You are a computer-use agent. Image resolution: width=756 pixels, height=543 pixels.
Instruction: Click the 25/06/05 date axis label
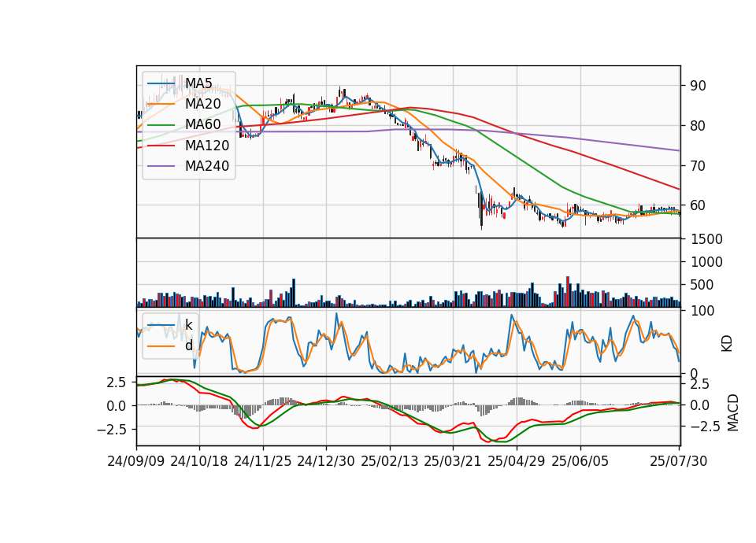tap(580, 461)
